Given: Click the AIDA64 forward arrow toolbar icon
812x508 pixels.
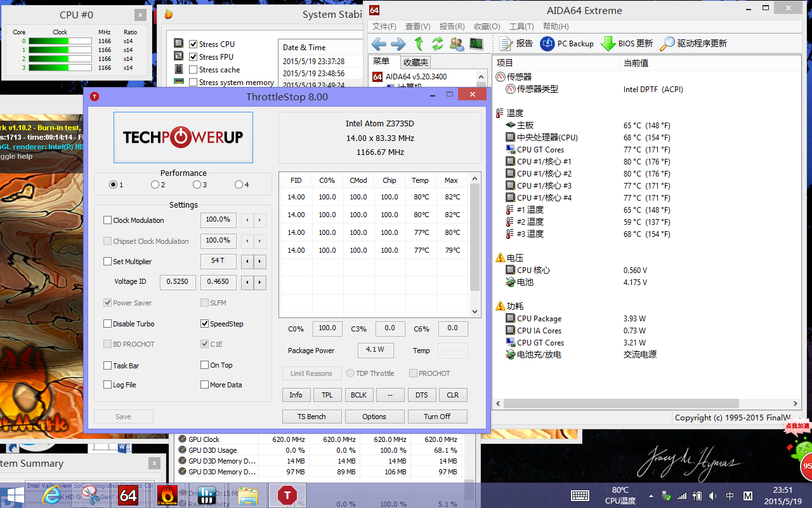Looking at the screenshot, I should (398, 44).
